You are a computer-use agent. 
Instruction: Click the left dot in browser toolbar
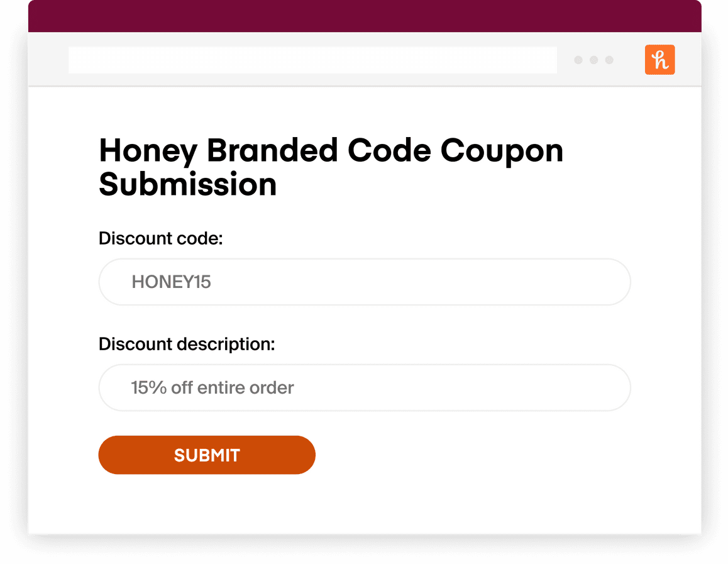pyautogui.click(x=578, y=60)
